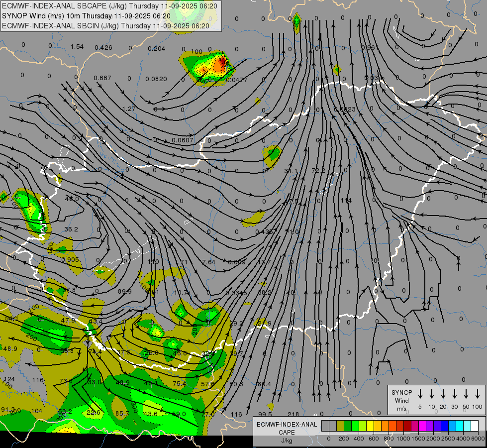Click the map value 72.2

click(x=318, y=170)
